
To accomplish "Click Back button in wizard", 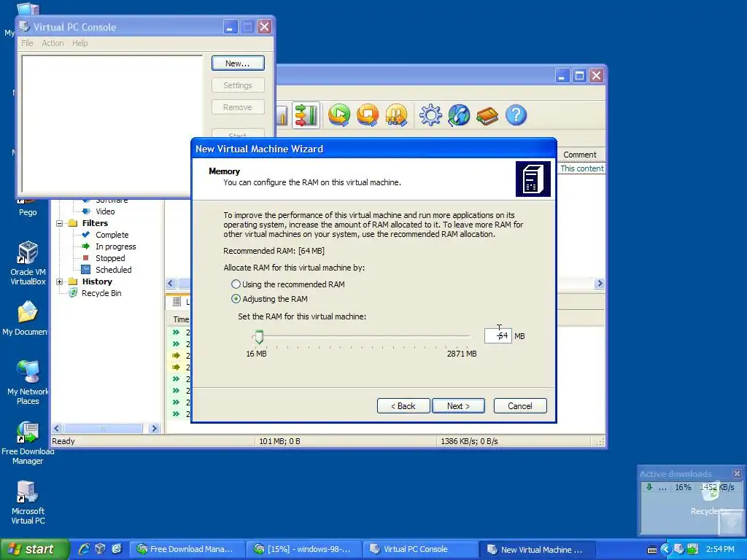I will [x=403, y=405].
